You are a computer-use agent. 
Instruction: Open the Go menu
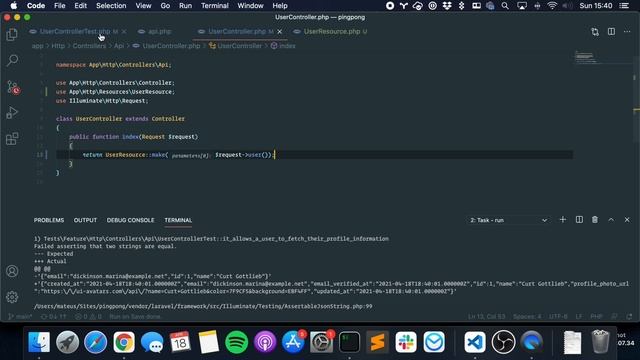165,6
